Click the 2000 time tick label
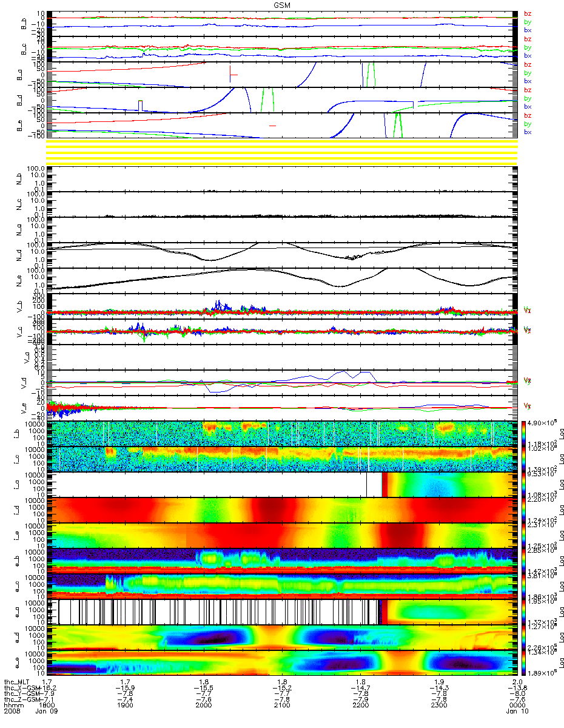 (204, 706)
